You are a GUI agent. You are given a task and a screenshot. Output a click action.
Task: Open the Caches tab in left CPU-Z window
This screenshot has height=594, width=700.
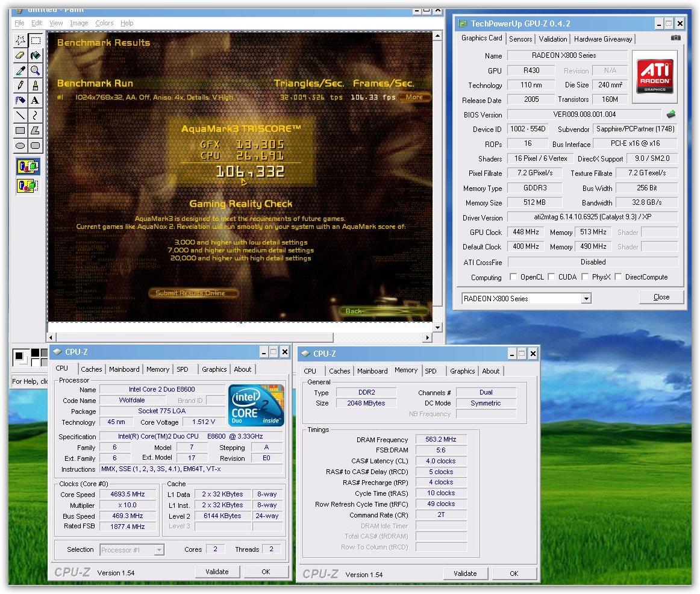coord(92,369)
